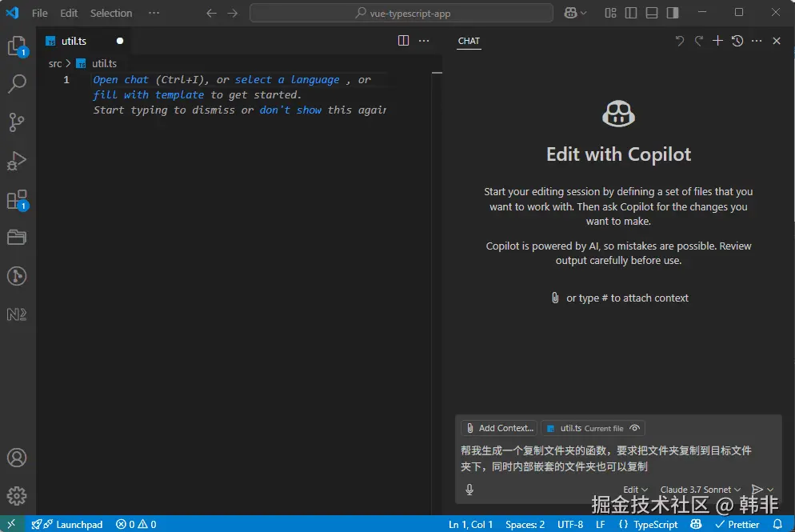795x532 pixels.
Task: Show more menu bar items ellipsis
Action: pyautogui.click(x=154, y=13)
